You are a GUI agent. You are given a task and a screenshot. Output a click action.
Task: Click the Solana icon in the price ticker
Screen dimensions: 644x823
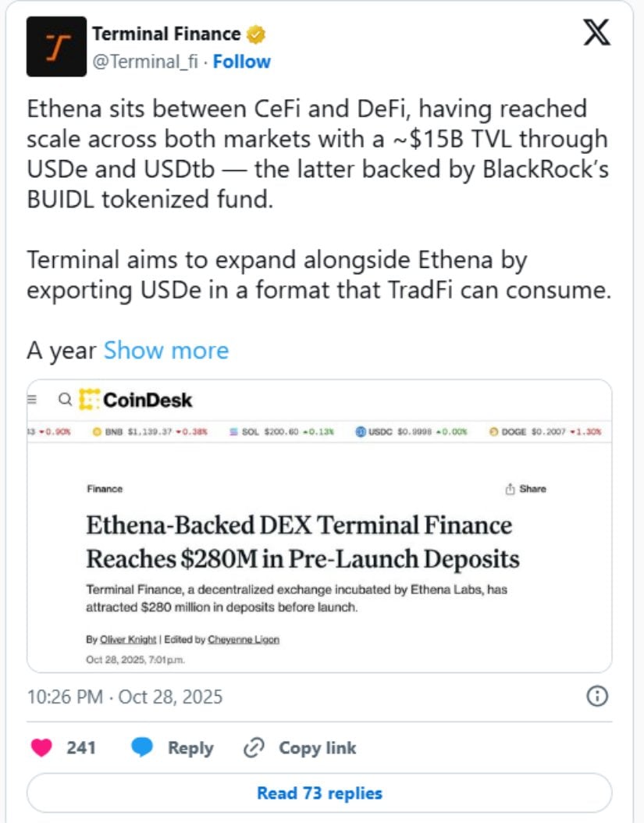pos(233,430)
